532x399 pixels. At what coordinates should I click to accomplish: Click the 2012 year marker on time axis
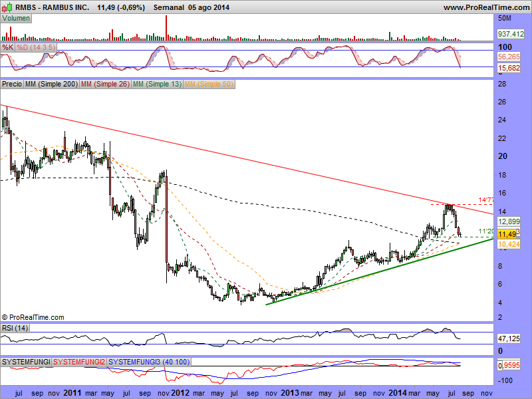(180, 393)
